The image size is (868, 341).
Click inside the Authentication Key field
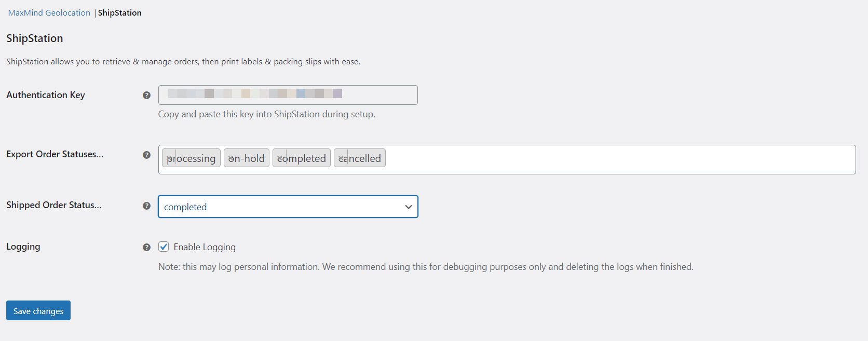(x=288, y=95)
